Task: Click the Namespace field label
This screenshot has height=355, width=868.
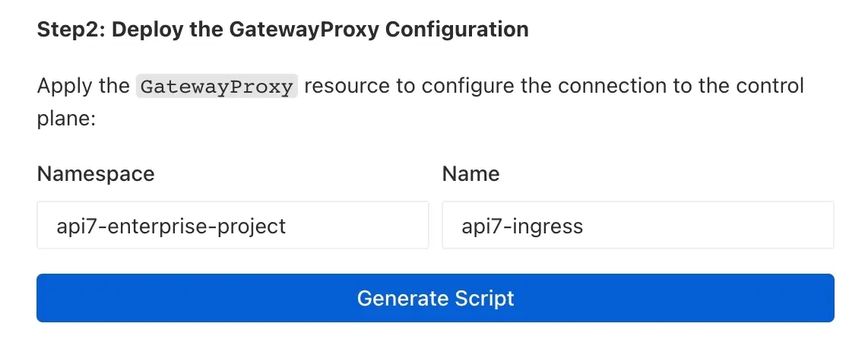Action: pyautogui.click(x=96, y=174)
